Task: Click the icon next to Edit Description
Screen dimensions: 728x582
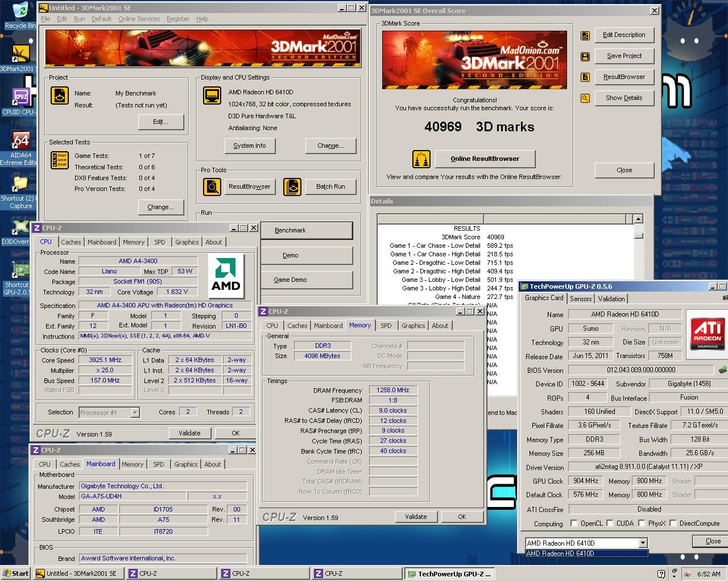Action: tap(585, 35)
